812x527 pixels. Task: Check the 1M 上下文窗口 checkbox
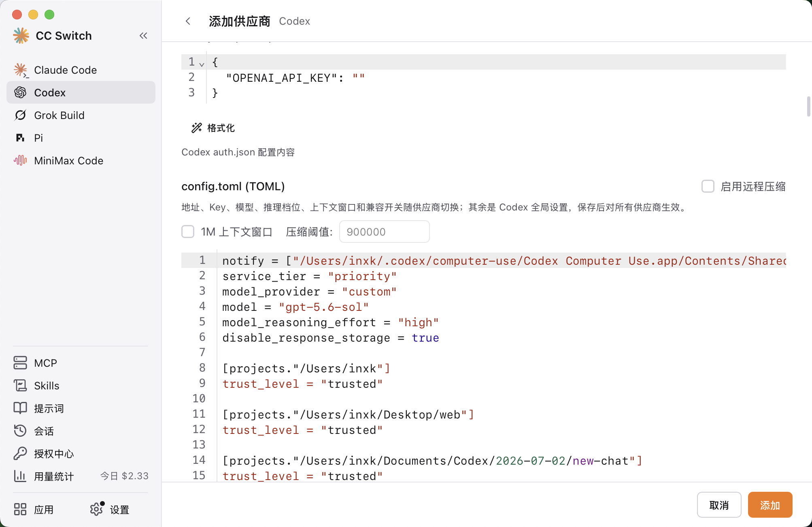tap(188, 232)
